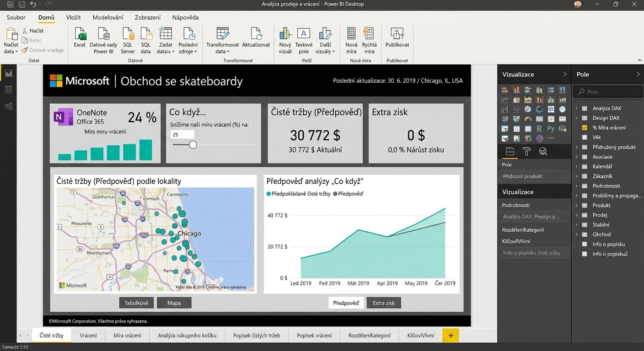Click the Tabulkové button
644x351 pixels.
(x=136, y=303)
